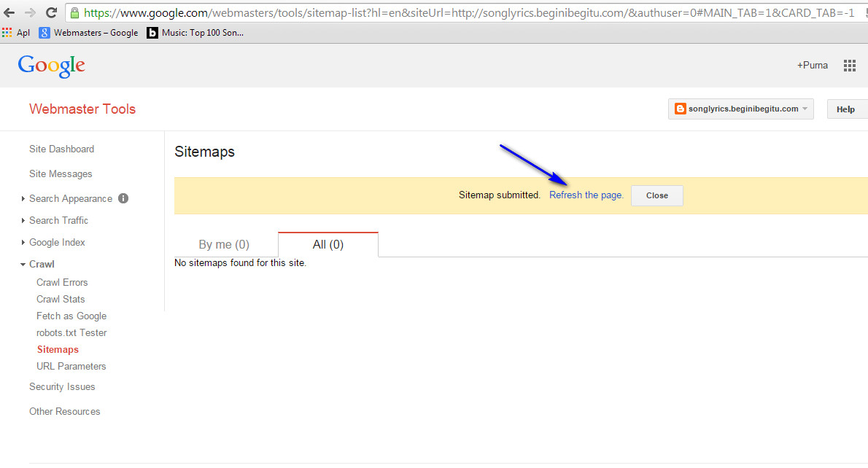This screenshot has width=868, height=468.
Task: Open Webmasters – Google bookmark
Action: coord(88,33)
